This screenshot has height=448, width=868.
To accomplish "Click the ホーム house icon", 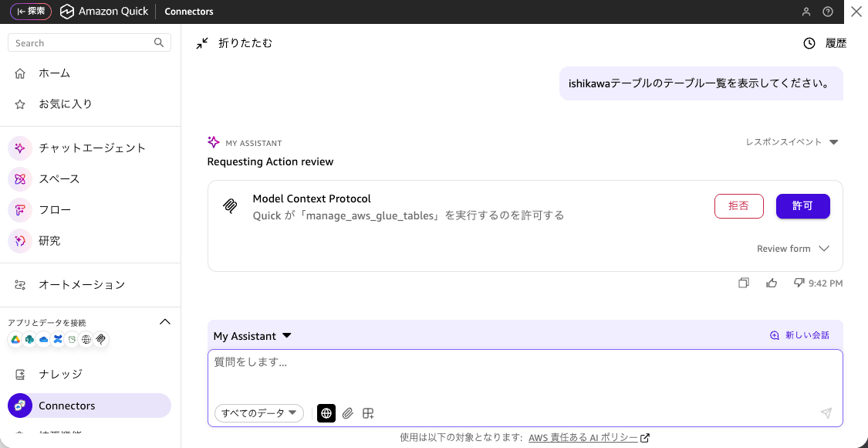I will (x=20, y=73).
